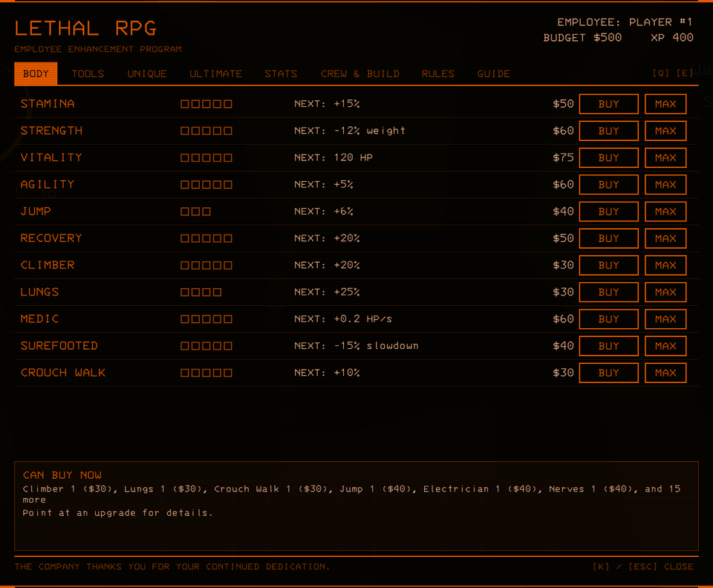Select the CROUCH WALK row label
This screenshot has width=713, height=588.
(62, 373)
